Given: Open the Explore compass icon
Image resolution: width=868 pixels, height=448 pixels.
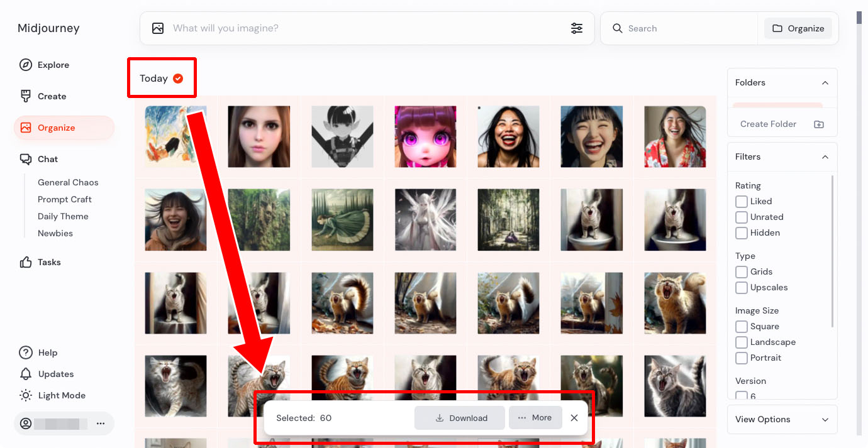Looking at the screenshot, I should pos(26,65).
